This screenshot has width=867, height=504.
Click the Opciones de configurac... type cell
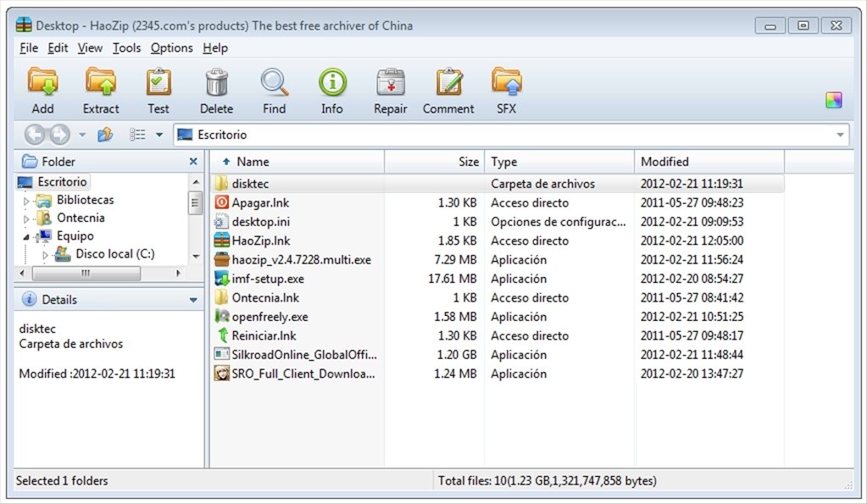[559, 222]
